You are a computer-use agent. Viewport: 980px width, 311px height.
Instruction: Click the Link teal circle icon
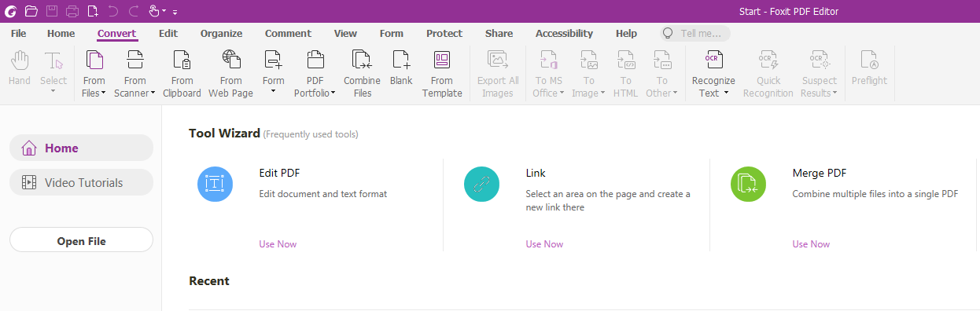(x=481, y=183)
